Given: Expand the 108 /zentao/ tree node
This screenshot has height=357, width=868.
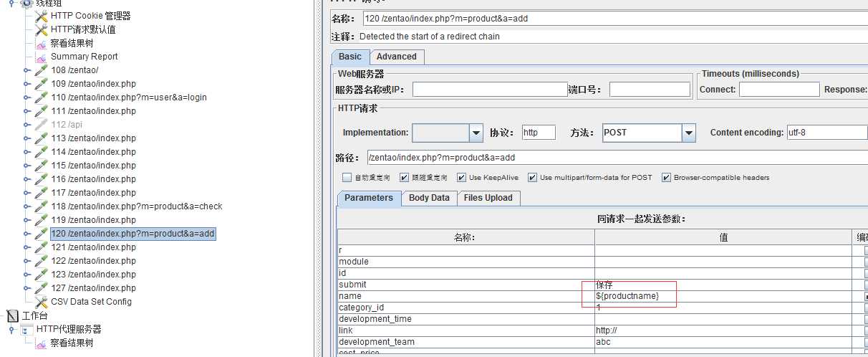Looking at the screenshot, I should [26, 70].
